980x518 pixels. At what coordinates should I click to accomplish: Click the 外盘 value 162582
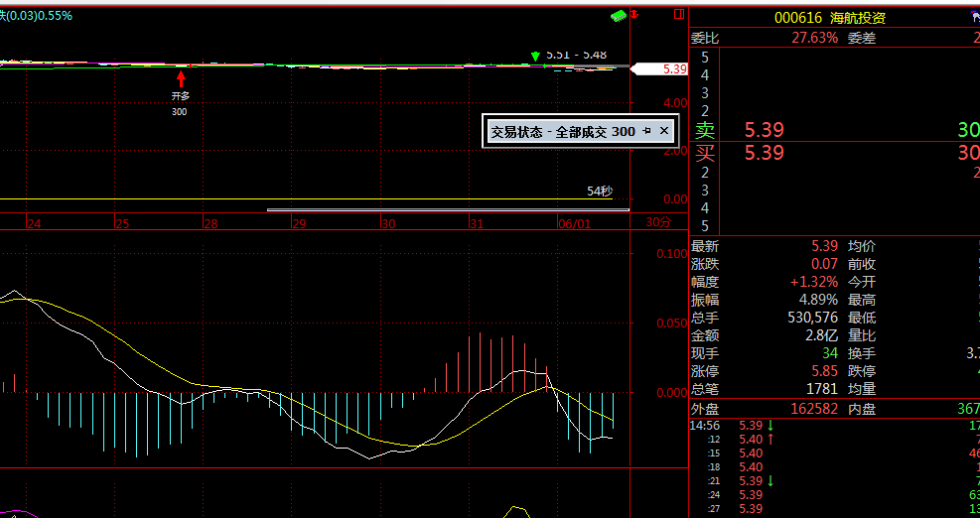809,408
